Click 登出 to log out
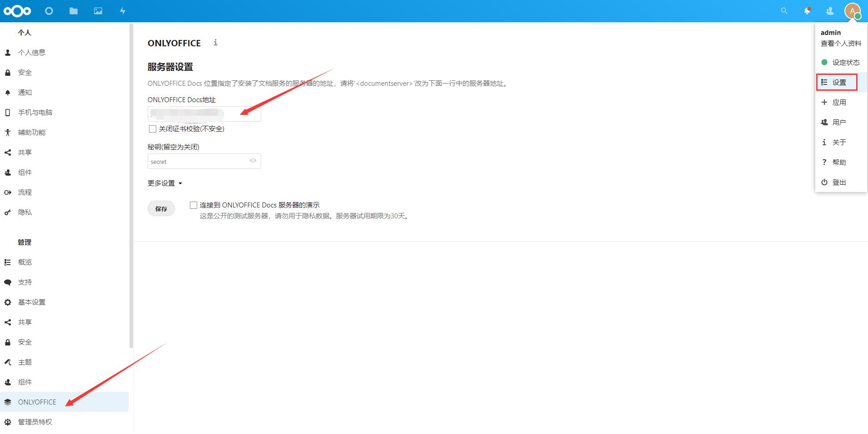 839,182
